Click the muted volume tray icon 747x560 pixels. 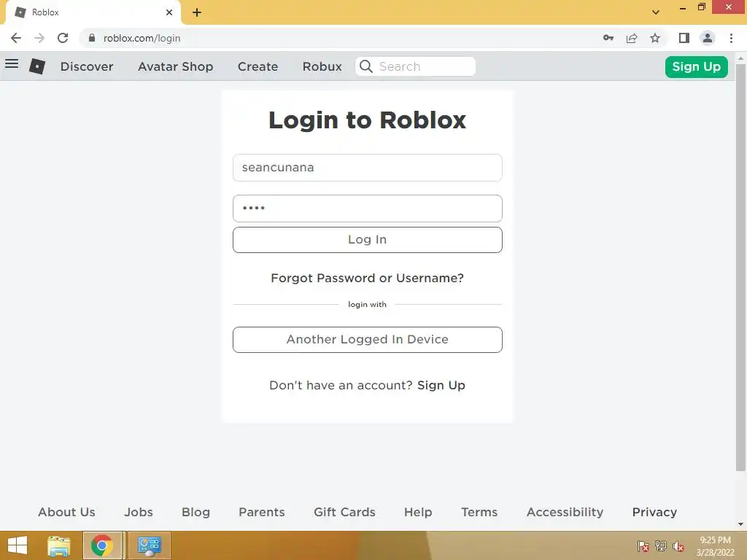click(x=678, y=546)
